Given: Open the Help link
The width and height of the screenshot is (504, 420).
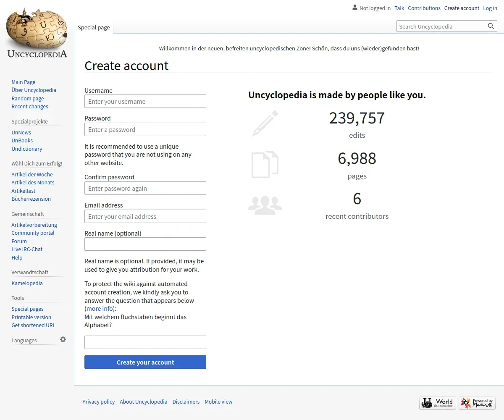Looking at the screenshot, I should (17, 257).
